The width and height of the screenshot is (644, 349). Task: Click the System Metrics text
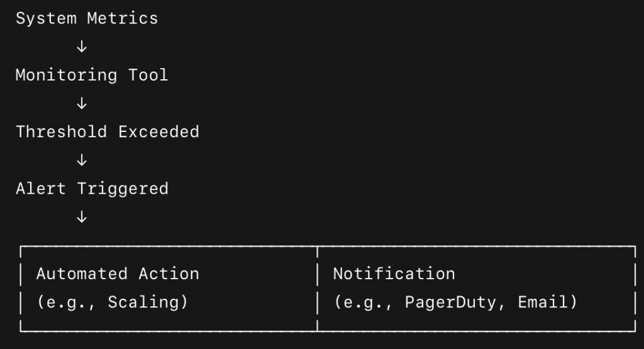pyautogui.click(x=87, y=18)
